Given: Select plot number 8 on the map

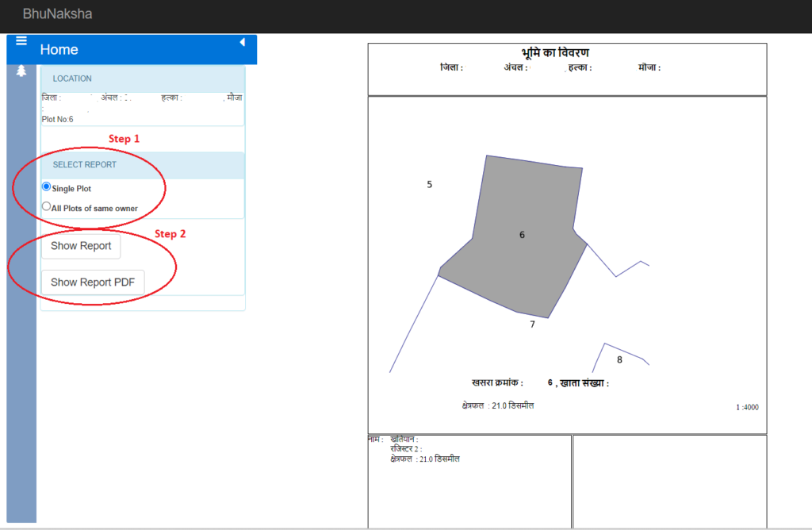Looking at the screenshot, I should [619, 359].
